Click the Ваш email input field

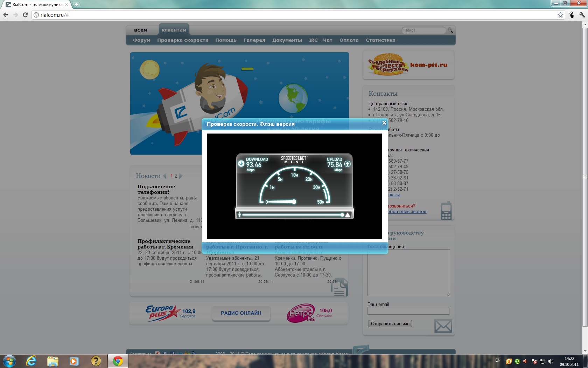408,311
